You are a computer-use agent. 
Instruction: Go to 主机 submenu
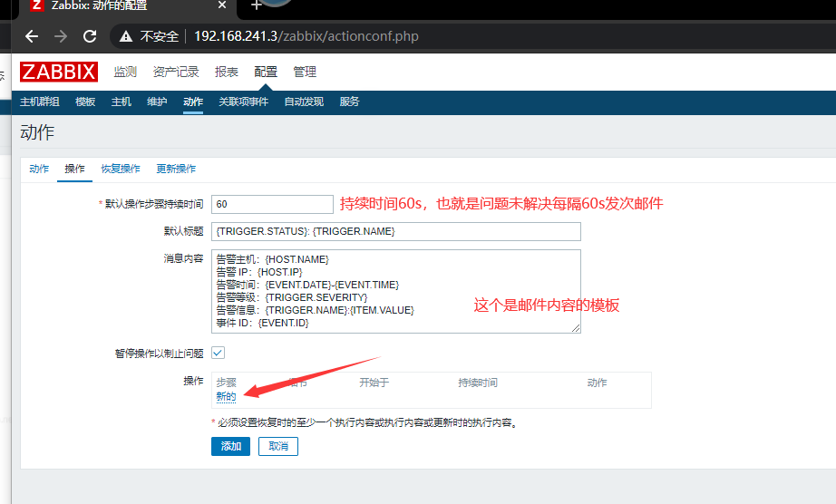pos(121,102)
